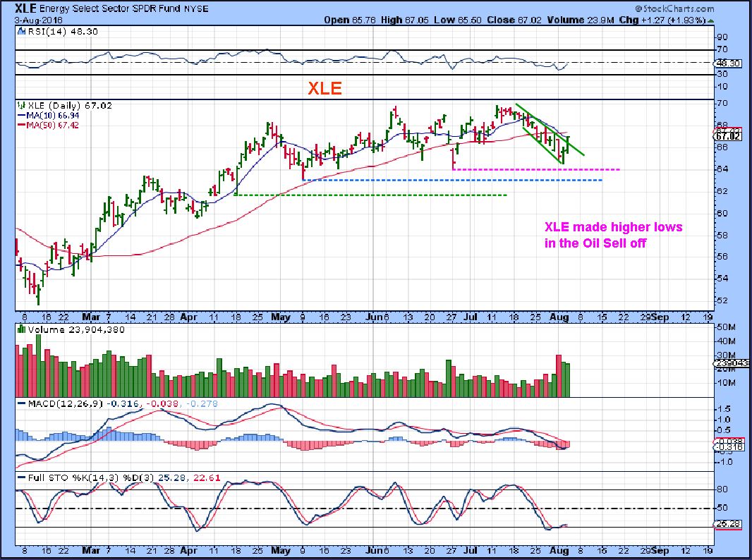
Task: Click the "50M" label on volume axis
Action: (x=727, y=327)
